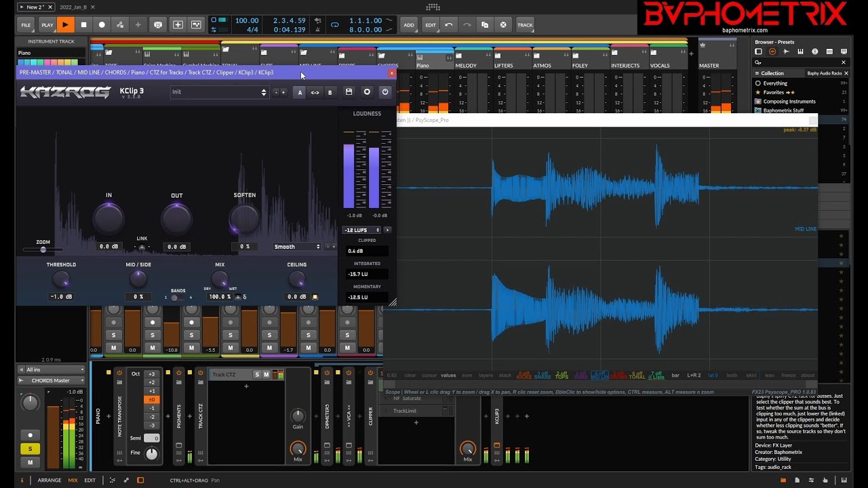
Task: Adjust the KClip ZOOM slider
Action: click(x=43, y=249)
